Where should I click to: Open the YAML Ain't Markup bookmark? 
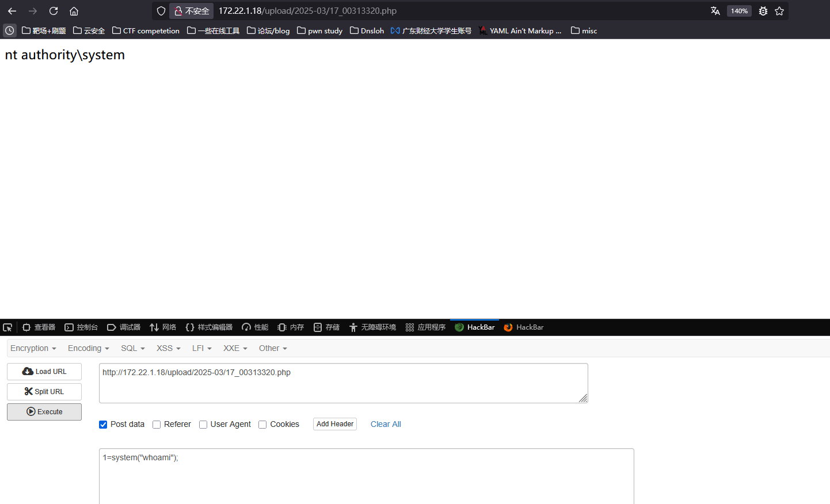[520, 30]
